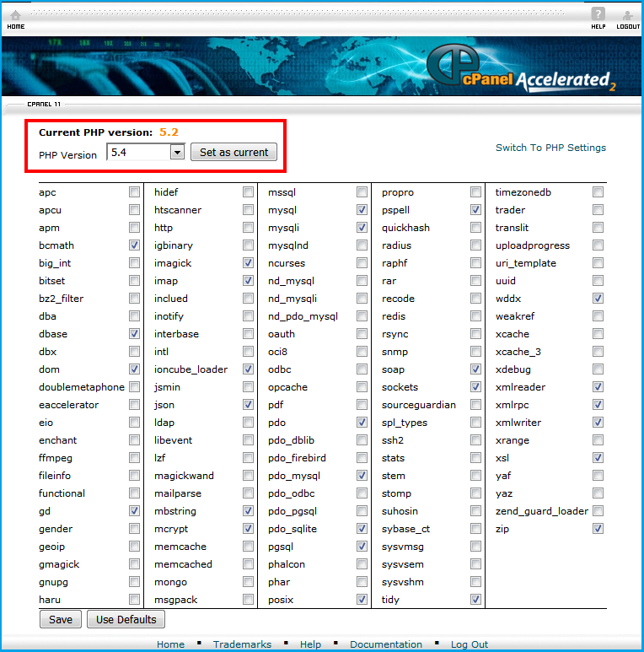Click the Use Defaults button

point(126,619)
